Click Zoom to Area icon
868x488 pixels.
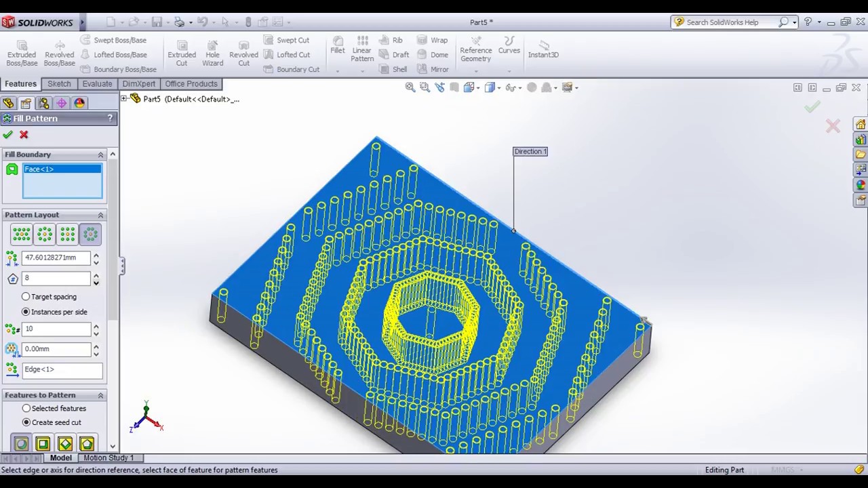click(x=425, y=87)
